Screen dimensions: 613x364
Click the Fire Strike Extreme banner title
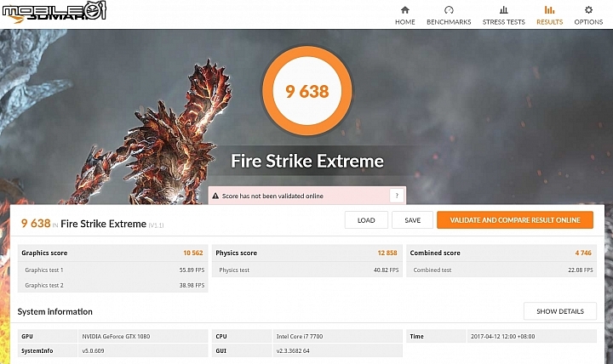click(x=307, y=161)
